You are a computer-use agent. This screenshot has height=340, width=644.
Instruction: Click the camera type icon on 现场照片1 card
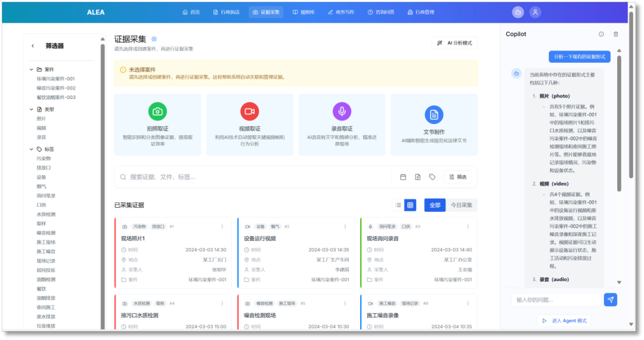(125, 227)
